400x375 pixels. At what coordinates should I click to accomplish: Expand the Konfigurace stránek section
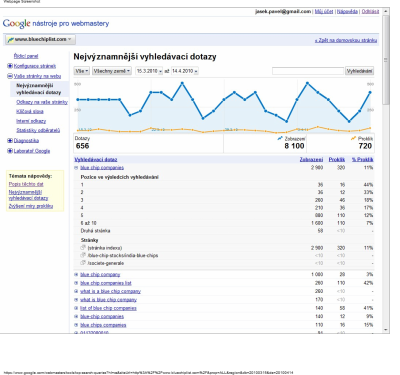coord(10,66)
